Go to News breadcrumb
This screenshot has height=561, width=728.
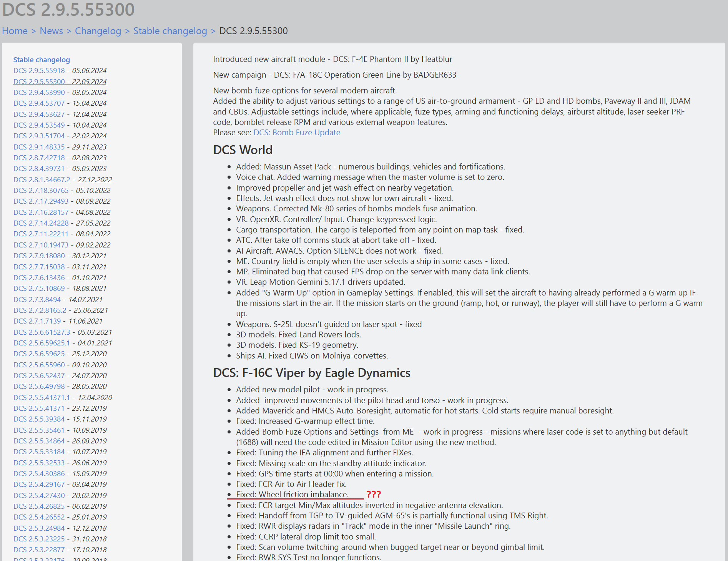(x=51, y=31)
